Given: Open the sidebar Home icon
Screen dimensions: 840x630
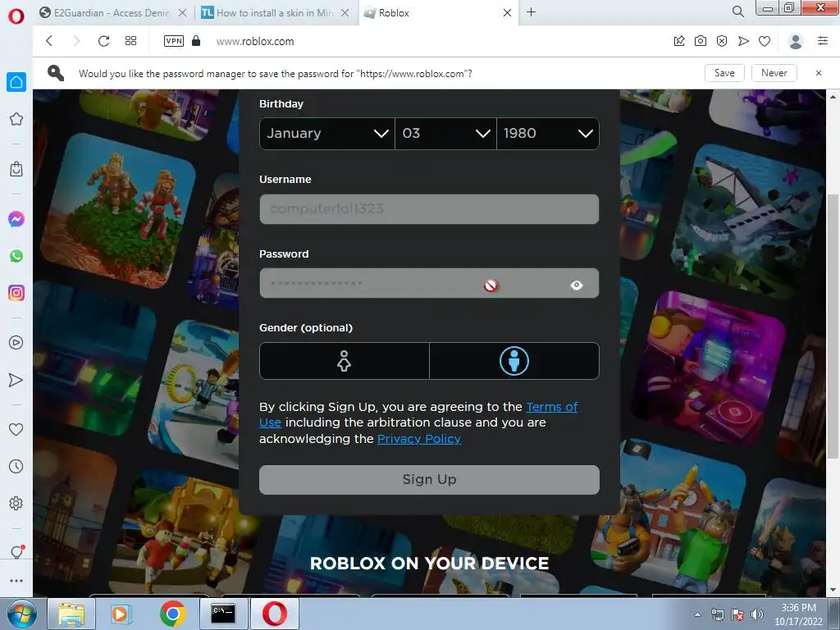Looking at the screenshot, I should coord(16,82).
